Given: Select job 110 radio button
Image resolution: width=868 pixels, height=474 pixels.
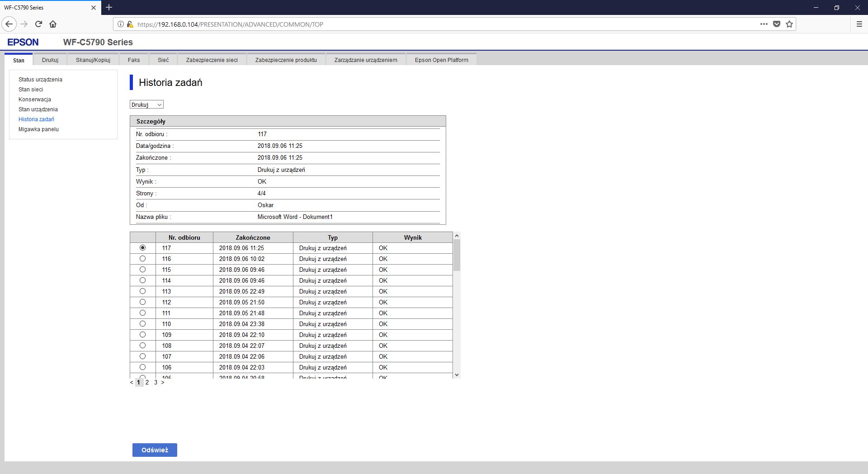Looking at the screenshot, I should [x=143, y=324].
